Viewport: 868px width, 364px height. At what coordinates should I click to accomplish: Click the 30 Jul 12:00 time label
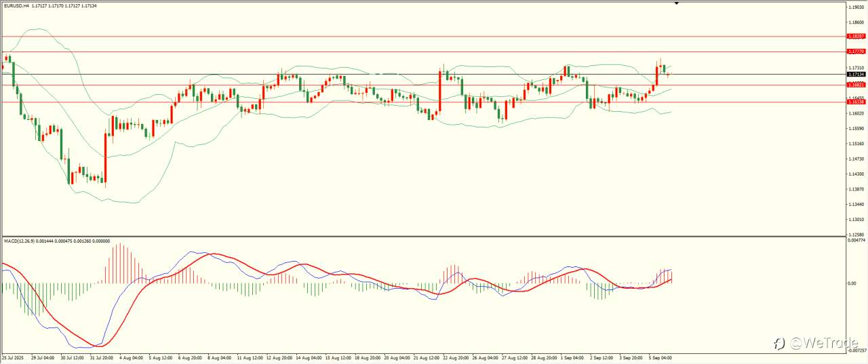[x=71, y=357]
